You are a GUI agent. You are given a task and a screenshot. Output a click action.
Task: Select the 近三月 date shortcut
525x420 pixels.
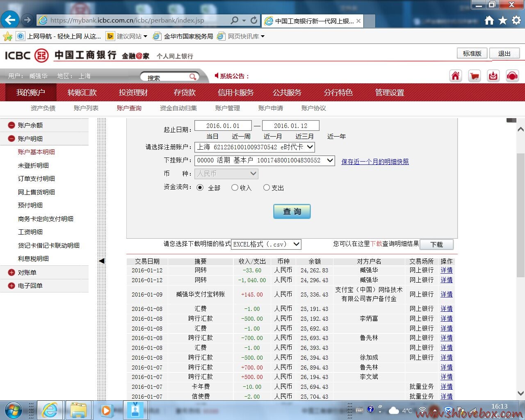coord(305,137)
